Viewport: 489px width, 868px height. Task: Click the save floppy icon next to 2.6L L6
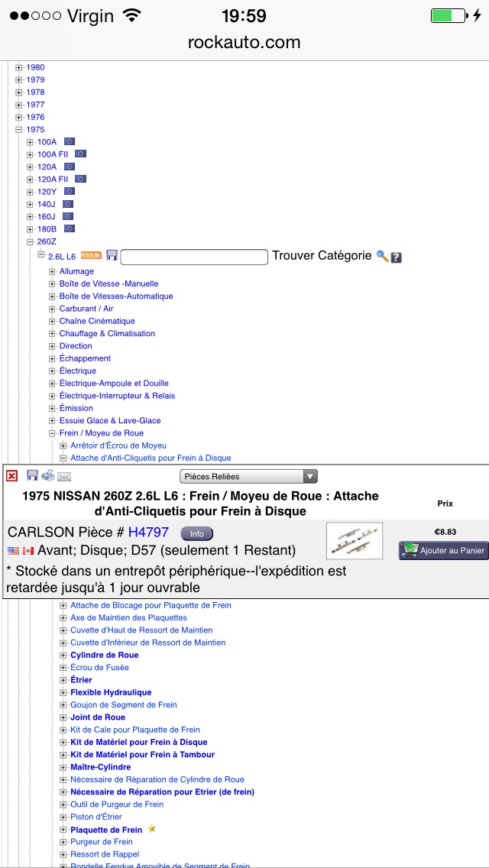point(112,255)
